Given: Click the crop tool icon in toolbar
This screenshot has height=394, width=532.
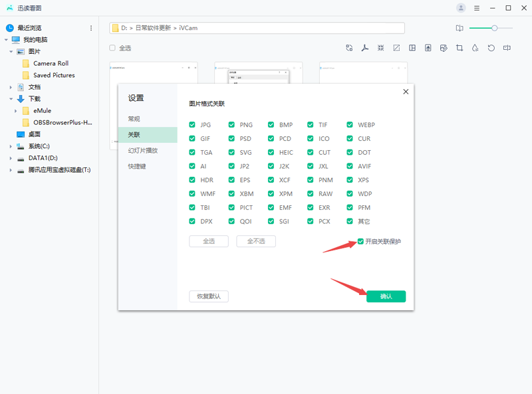Looking at the screenshot, I should (460, 48).
